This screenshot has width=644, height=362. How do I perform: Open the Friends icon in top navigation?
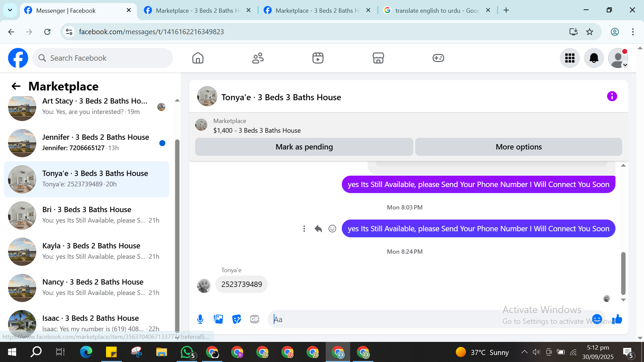pyautogui.click(x=258, y=58)
